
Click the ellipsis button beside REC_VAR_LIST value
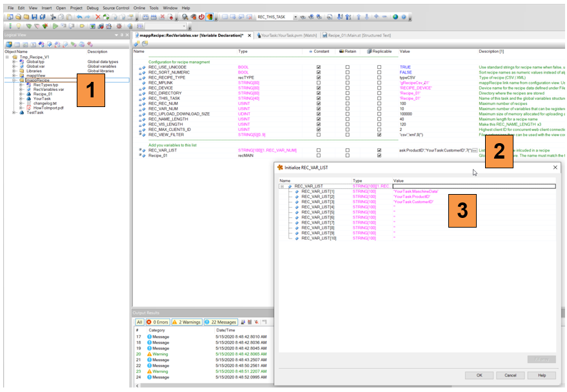point(475,150)
